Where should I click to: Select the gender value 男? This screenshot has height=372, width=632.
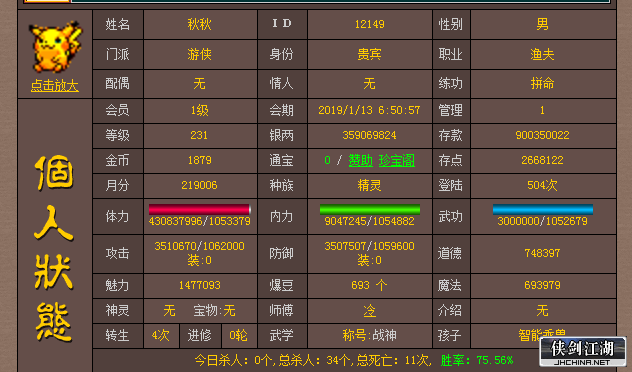543,24
